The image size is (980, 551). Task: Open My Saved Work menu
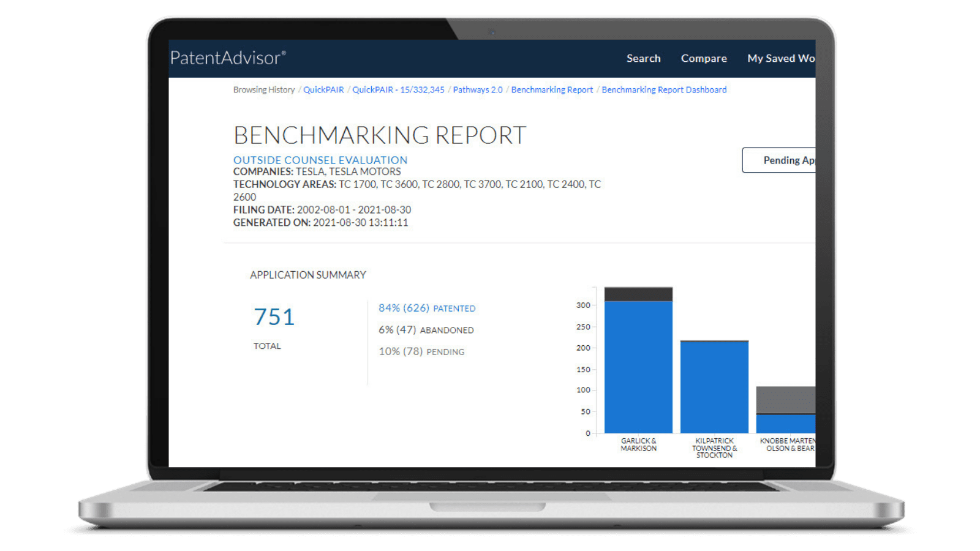coord(781,58)
